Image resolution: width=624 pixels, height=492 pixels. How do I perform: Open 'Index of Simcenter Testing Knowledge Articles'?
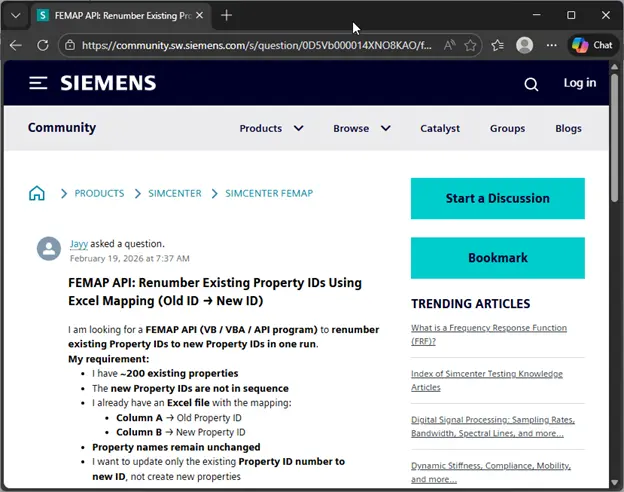[x=487, y=381]
